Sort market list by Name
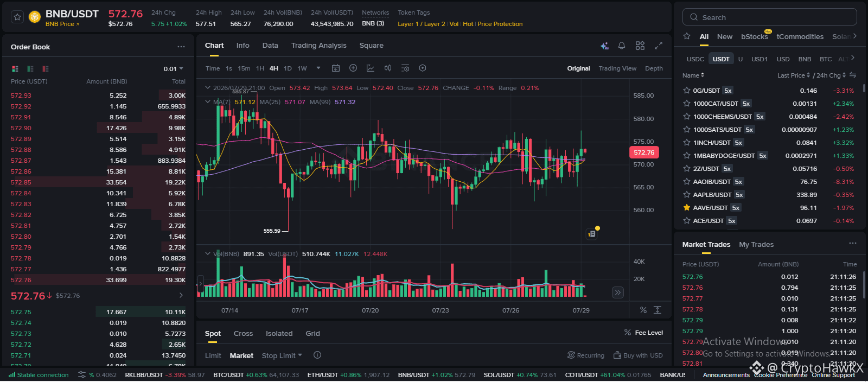Screen dimensions: 868x382 coord(693,75)
